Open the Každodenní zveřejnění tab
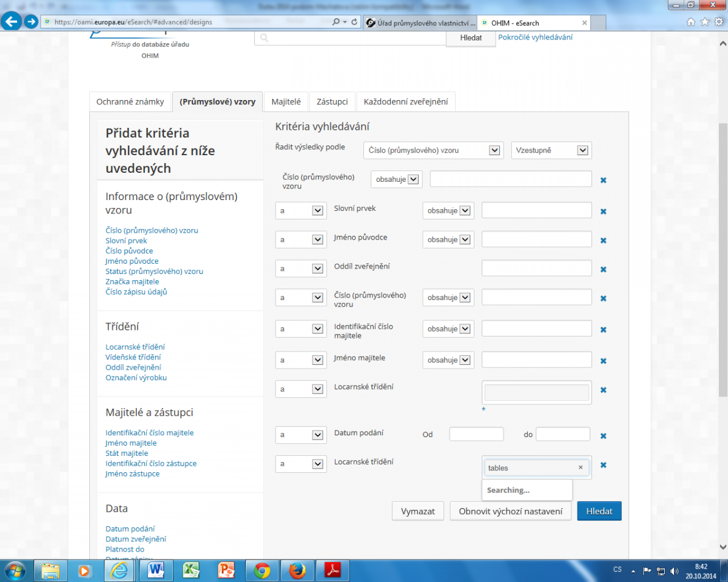 tap(406, 102)
